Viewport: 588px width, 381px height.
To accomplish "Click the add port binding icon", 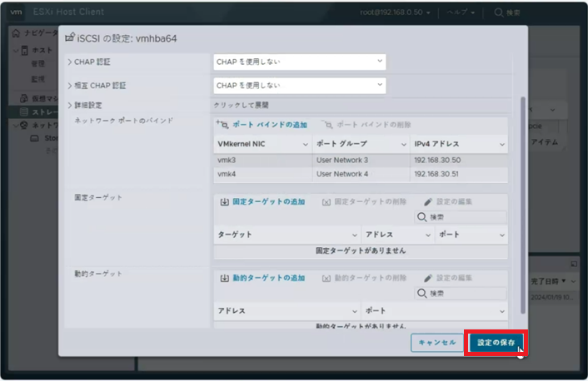I will pos(222,124).
